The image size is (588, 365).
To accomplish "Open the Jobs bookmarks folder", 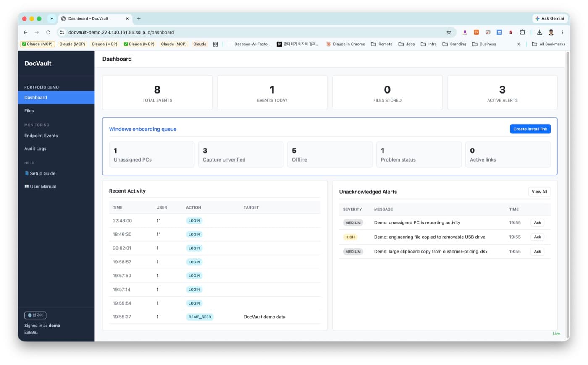I will point(407,44).
